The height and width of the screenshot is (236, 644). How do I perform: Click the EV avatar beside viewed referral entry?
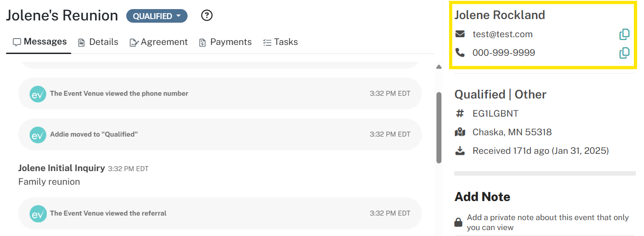point(38,213)
